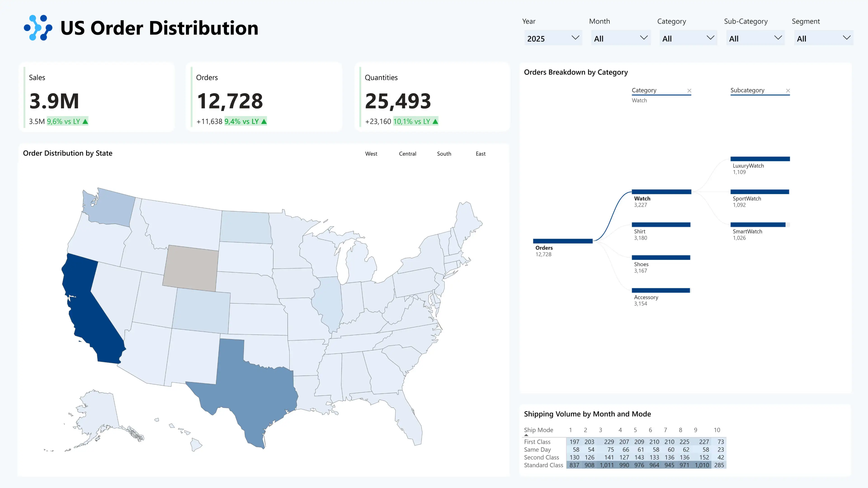Click the Orders KPI card
The height and width of the screenshot is (488, 868).
[264, 97]
